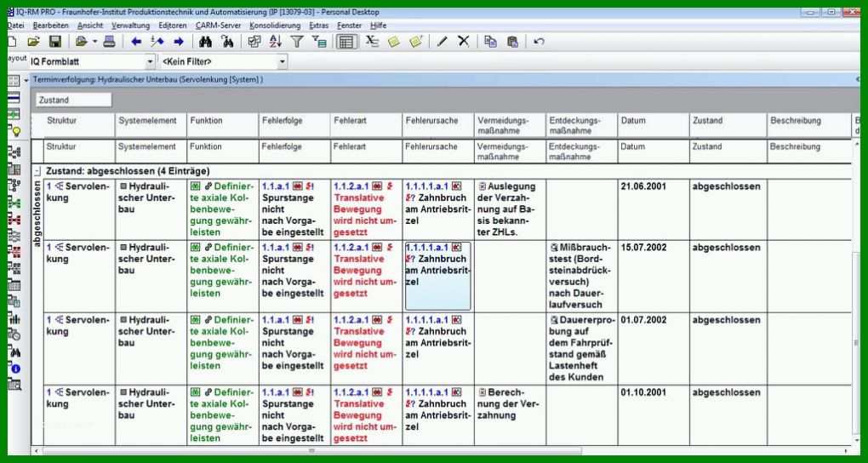Go back with the blue left arrow
This screenshot has height=463, width=868.
(x=136, y=42)
